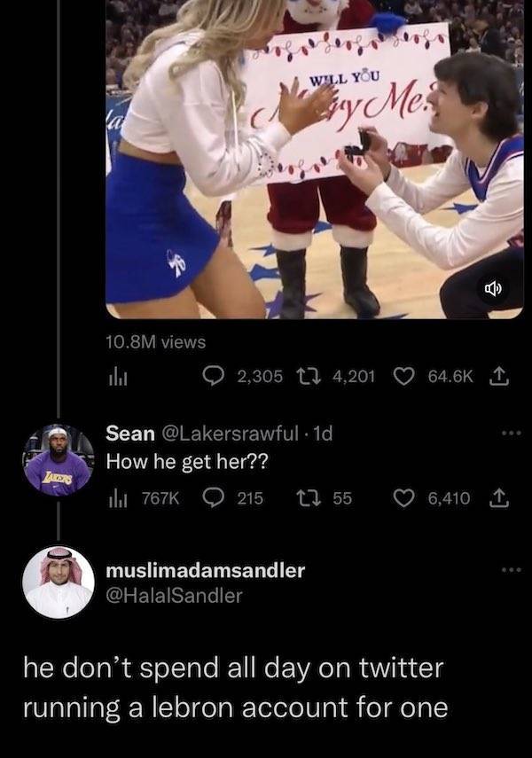Open the muslimadamsandler display name

click(x=205, y=571)
